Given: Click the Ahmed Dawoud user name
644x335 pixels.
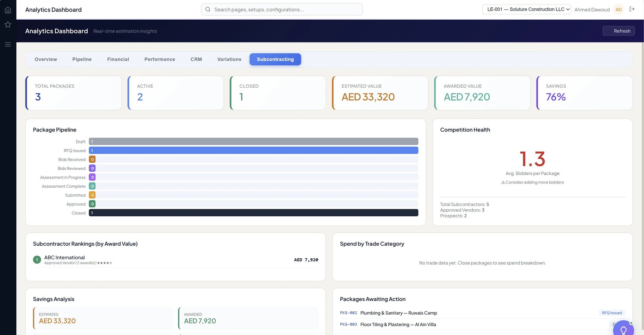Looking at the screenshot, I should coord(592,10).
